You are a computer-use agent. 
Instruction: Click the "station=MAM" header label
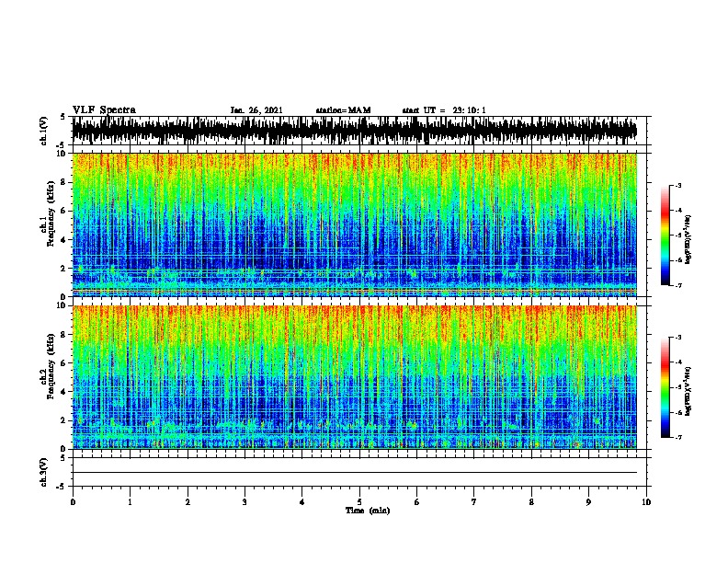[343, 110]
